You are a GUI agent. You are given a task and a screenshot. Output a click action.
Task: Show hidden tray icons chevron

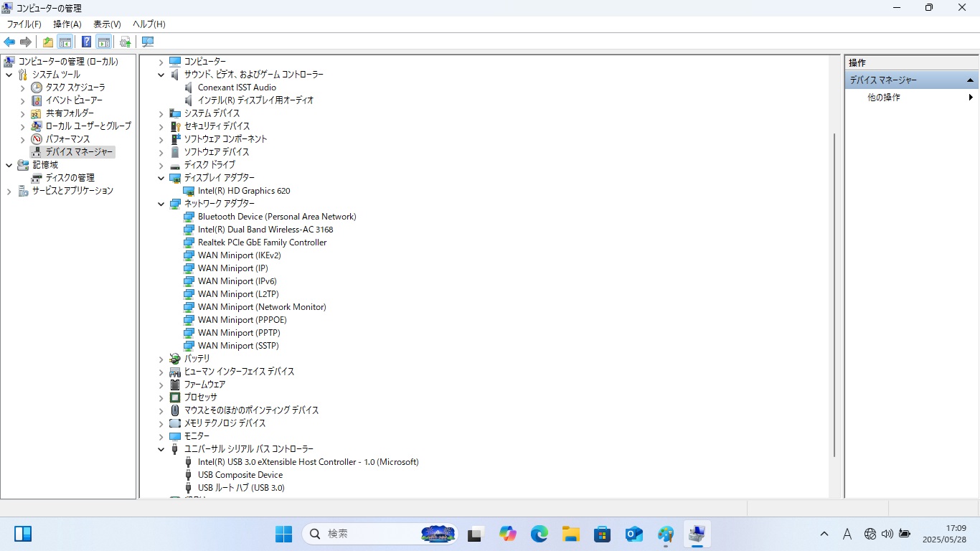(824, 534)
